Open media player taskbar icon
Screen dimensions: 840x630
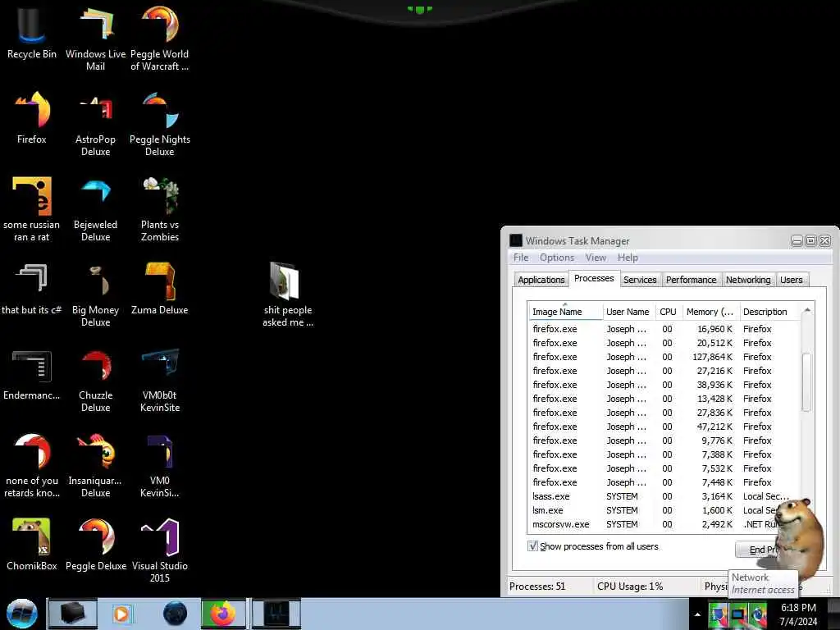[x=121, y=614]
